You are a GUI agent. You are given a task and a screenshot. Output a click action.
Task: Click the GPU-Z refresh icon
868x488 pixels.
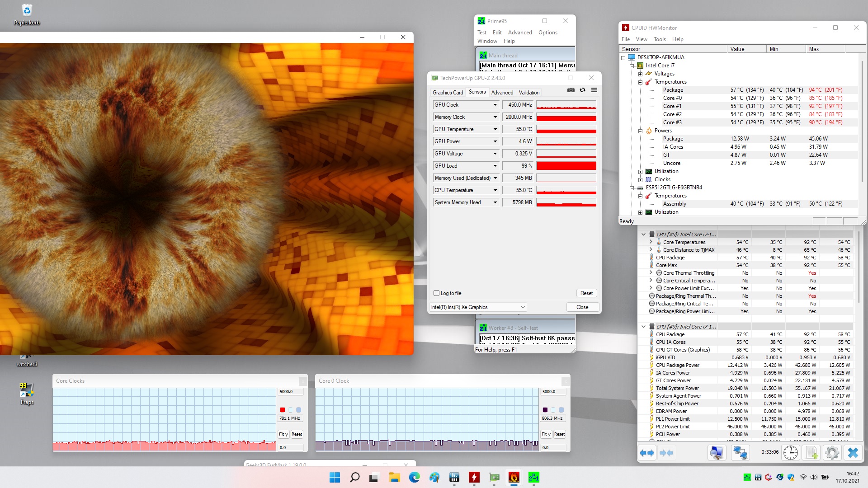pyautogui.click(x=582, y=90)
